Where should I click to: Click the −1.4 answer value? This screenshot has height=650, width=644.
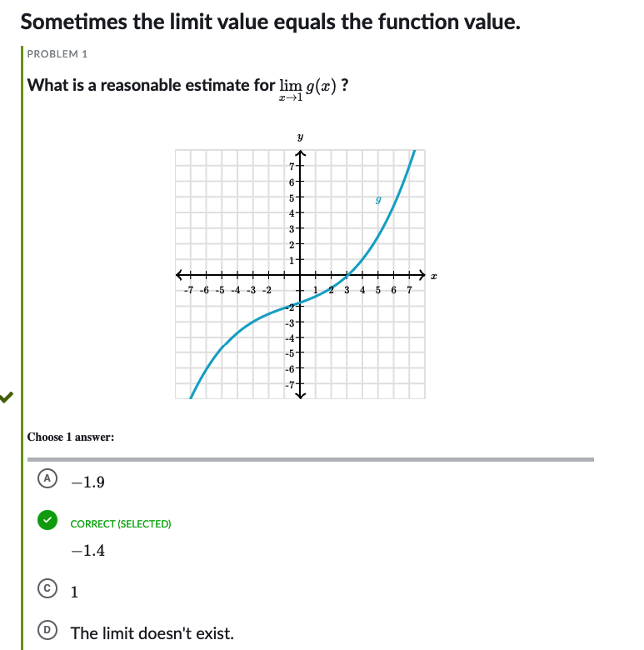(88, 550)
